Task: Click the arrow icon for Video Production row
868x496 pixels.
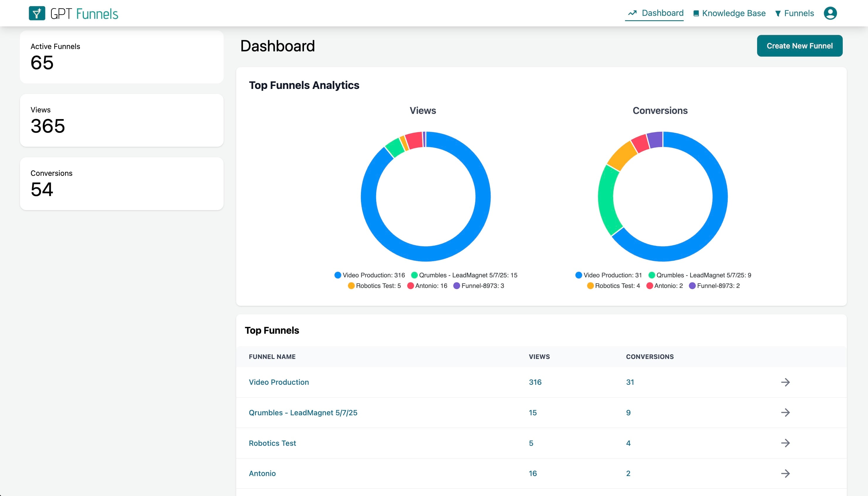Action: [785, 382]
